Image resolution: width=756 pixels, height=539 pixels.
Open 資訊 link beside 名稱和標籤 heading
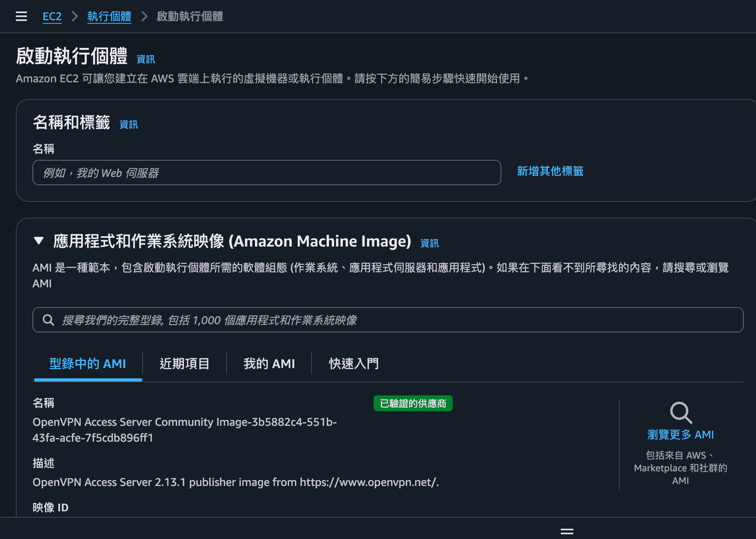point(129,125)
